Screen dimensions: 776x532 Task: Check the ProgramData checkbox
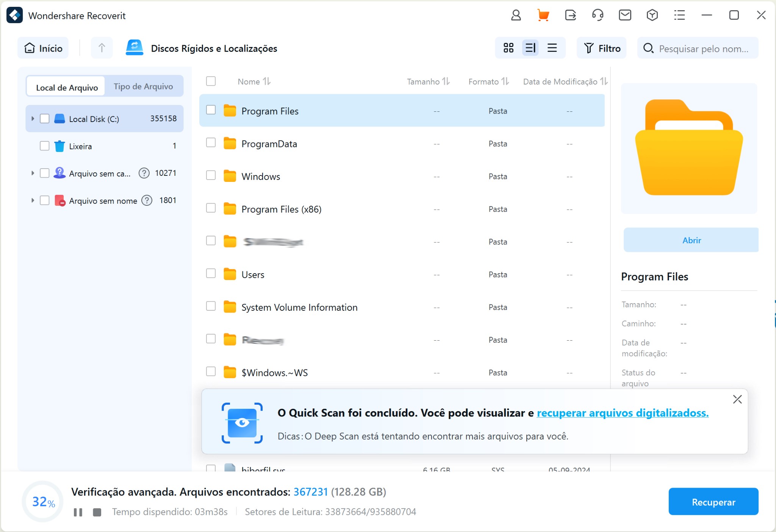pyautogui.click(x=211, y=142)
